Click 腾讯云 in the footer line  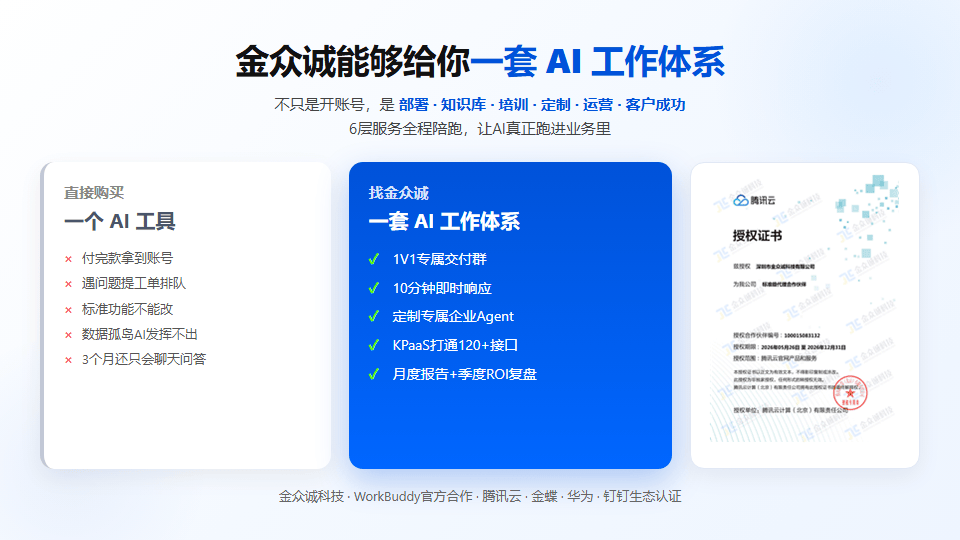pos(501,497)
